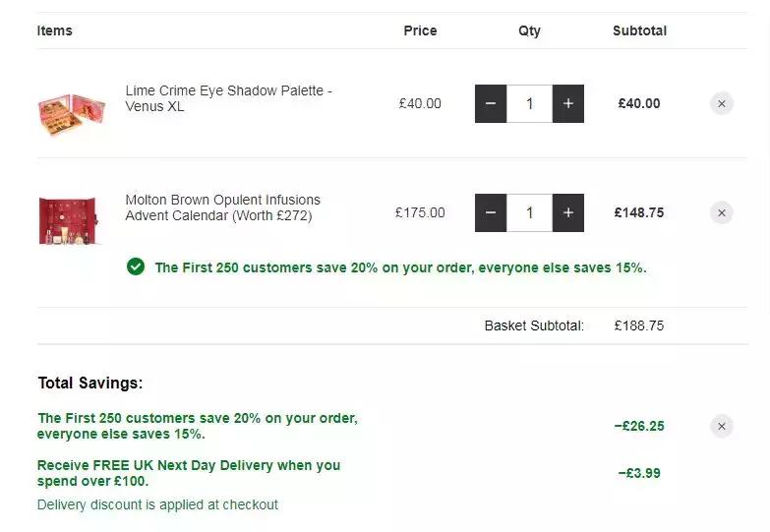The image size is (770, 532).
Task: Open the Molton Brown Advent Calendar thumbnail
Action: (69, 220)
